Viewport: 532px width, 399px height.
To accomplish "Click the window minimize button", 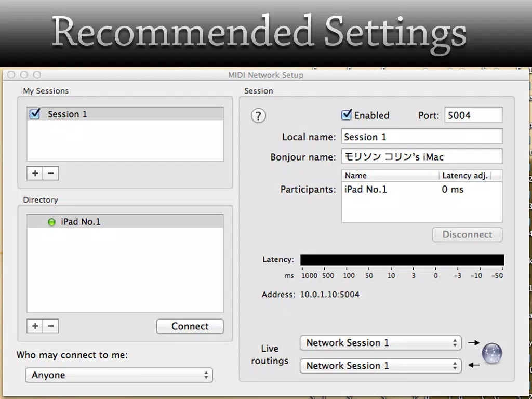I will click(24, 75).
